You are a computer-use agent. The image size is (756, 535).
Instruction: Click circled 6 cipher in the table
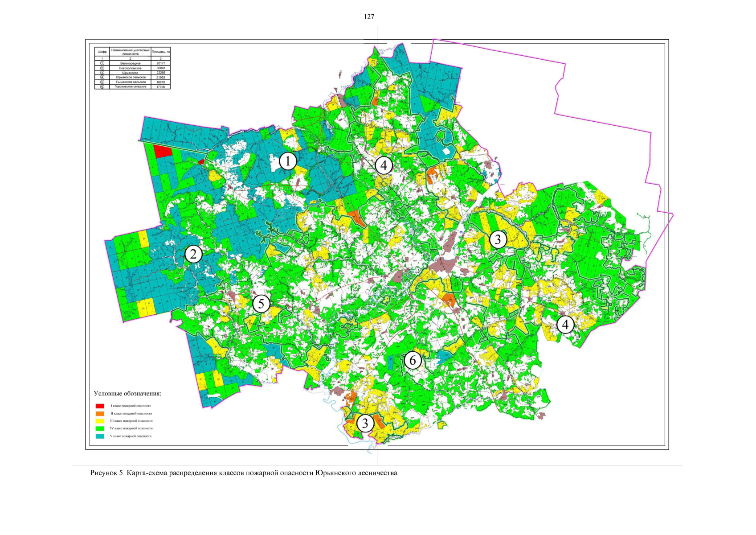tap(102, 86)
